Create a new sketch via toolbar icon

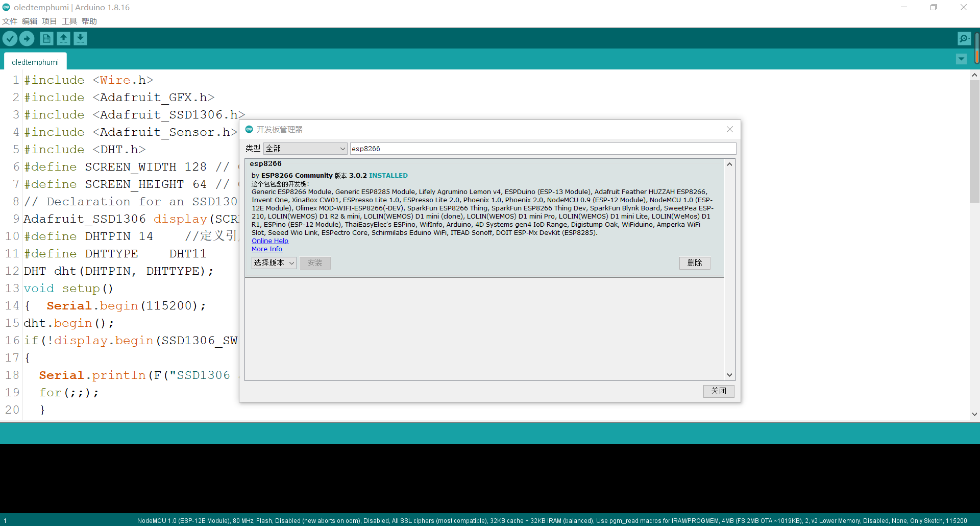(46, 38)
